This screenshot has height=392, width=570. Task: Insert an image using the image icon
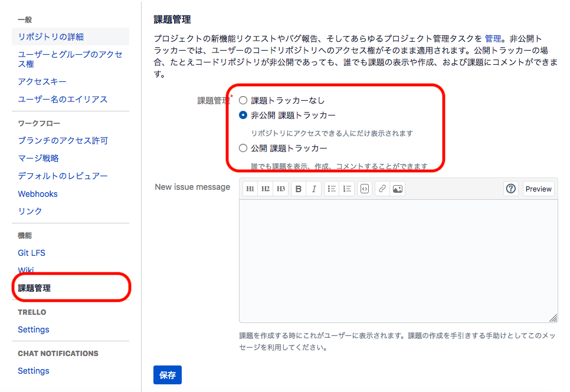tap(397, 189)
